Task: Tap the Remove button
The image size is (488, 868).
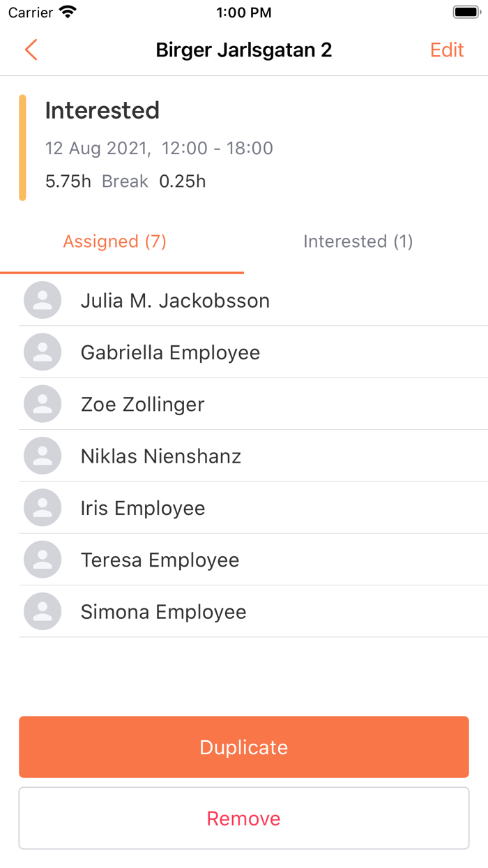Action: pos(243,818)
